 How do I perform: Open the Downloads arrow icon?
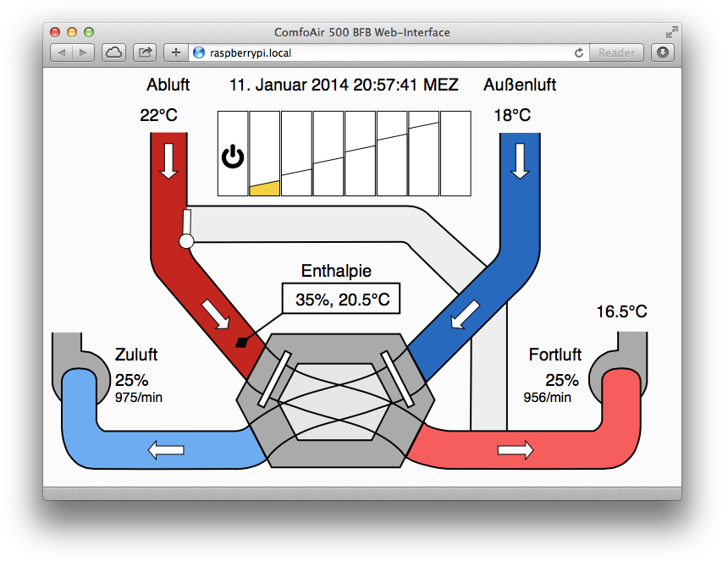click(663, 53)
